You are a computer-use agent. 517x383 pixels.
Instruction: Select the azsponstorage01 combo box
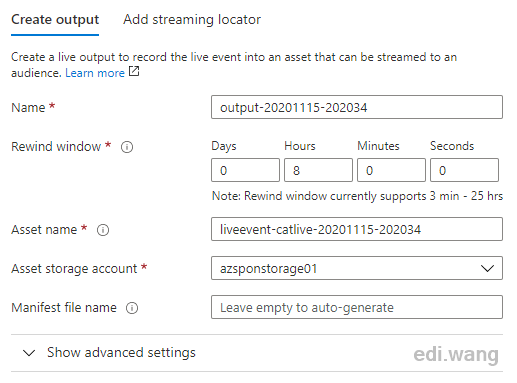pyautogui.click(x=357, y=268)
